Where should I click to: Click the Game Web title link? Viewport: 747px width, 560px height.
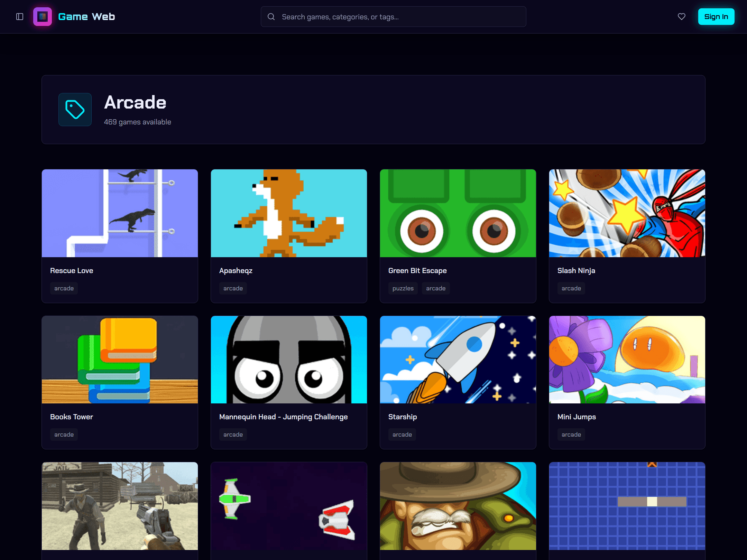[x=86, y=17]
